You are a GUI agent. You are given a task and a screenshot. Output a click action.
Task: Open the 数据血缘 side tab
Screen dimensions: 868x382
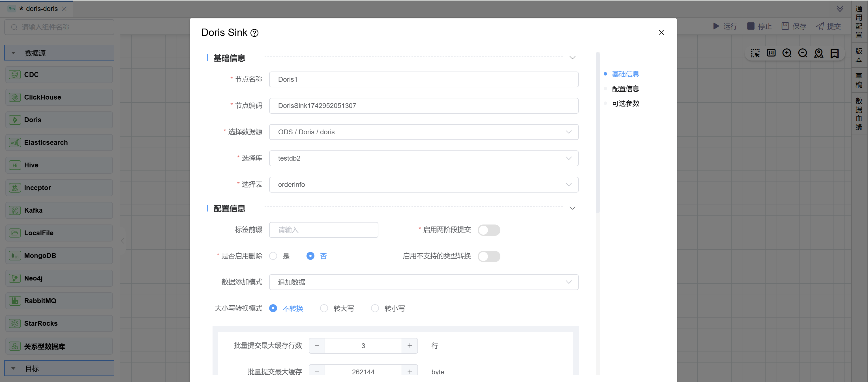[x=859, y=114]
